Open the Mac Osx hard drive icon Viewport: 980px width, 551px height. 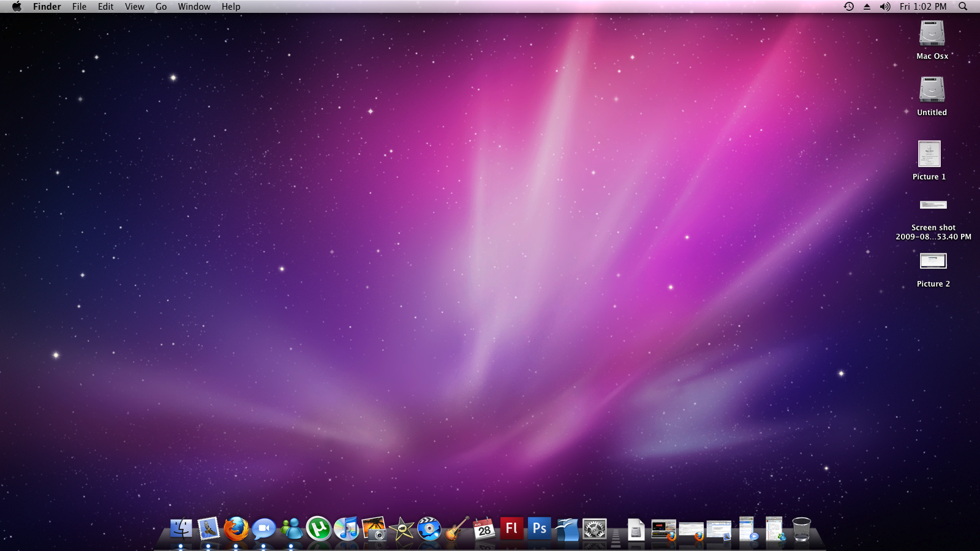tap(932, 33)
